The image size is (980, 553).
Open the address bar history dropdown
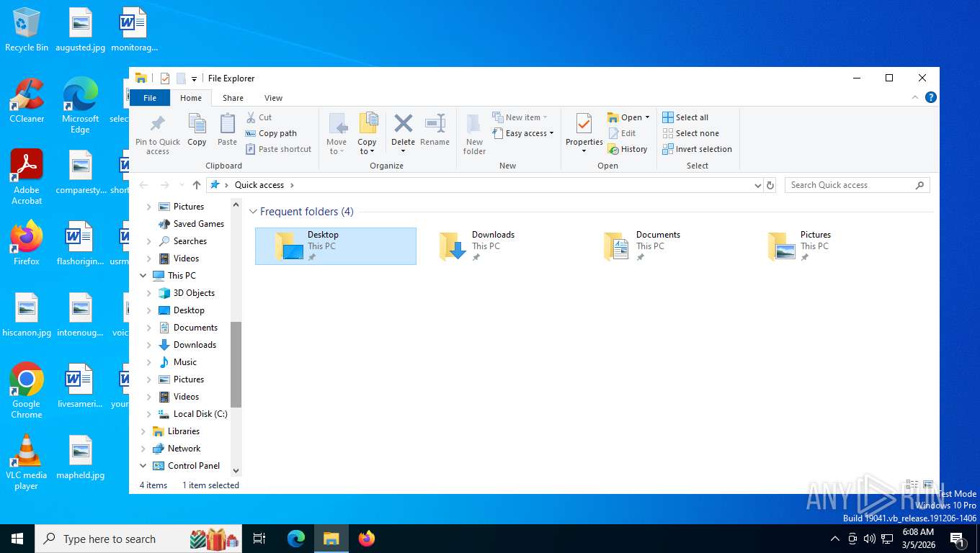(757, 185)
